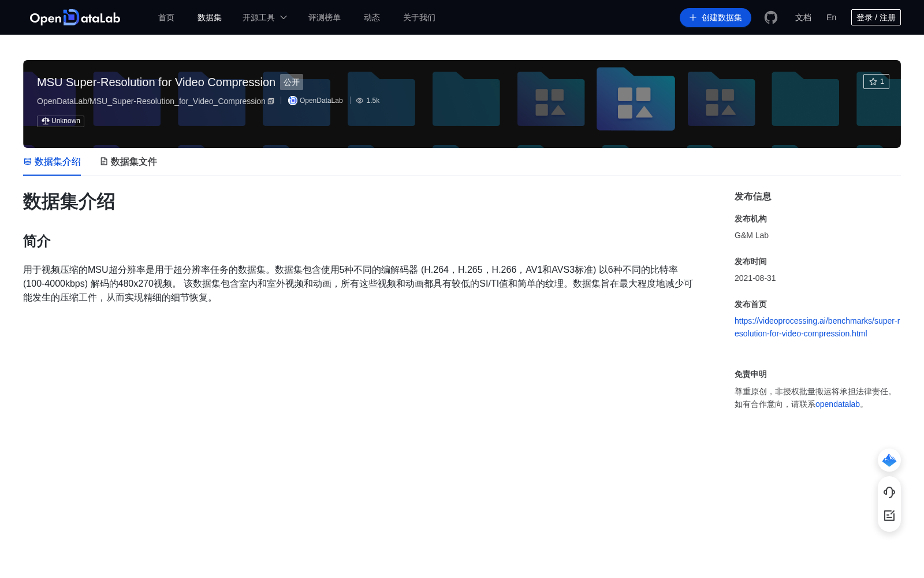Open 数据集 in the navigation bar
The width and height of the screenshot is (924, 578).
(210, 17)
